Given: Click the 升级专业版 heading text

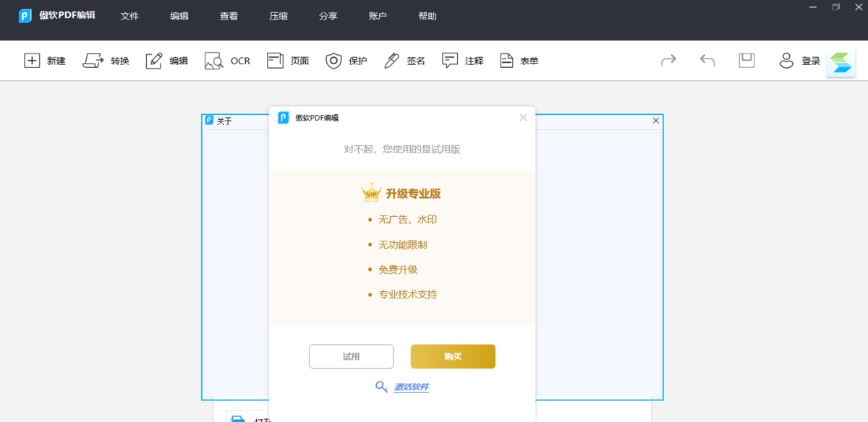Looking at the screenshot, I should (x=413, y=194).
